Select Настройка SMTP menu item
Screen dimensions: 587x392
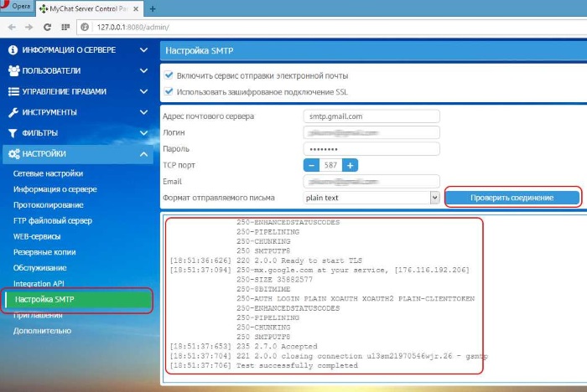[x=78, y=299]
